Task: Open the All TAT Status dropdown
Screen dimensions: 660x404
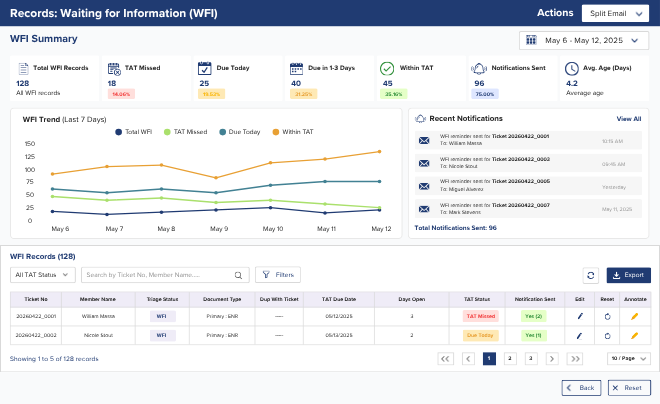Action: [x=43, y=275]
